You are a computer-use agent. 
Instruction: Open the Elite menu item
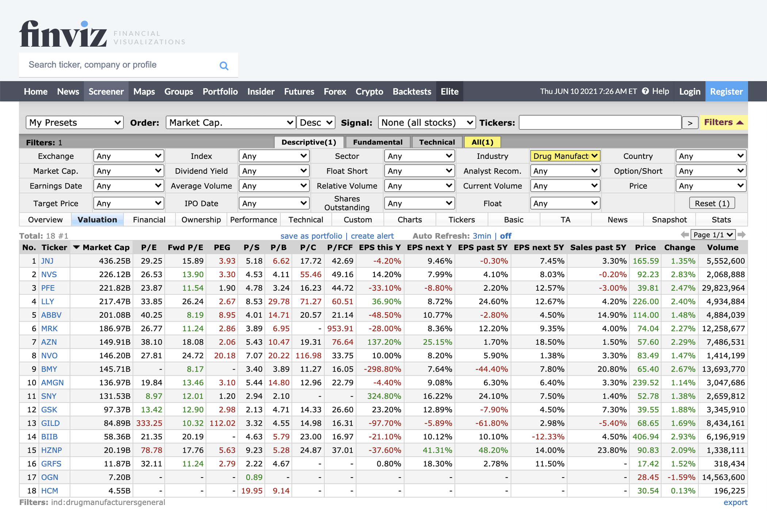pos(449,91)
